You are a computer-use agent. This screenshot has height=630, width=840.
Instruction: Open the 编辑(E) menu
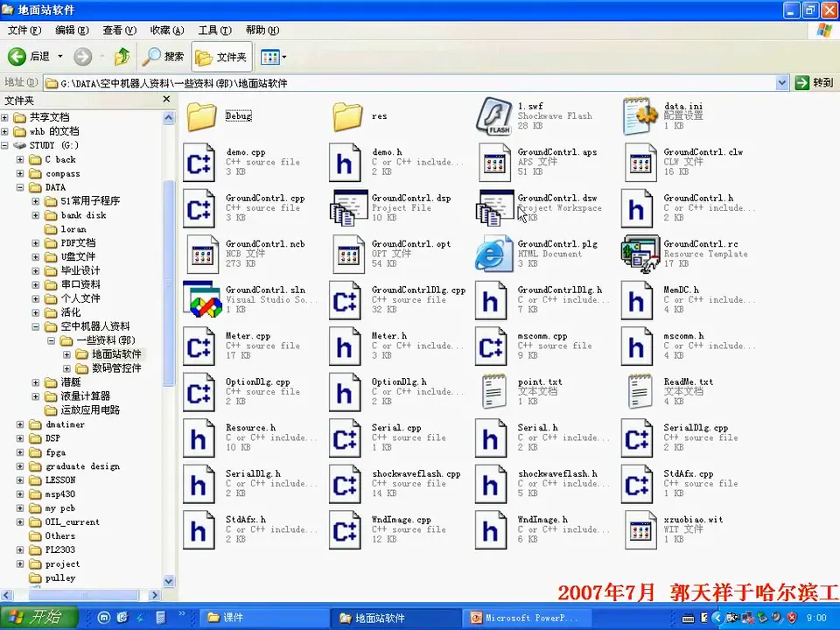[72, 31]
